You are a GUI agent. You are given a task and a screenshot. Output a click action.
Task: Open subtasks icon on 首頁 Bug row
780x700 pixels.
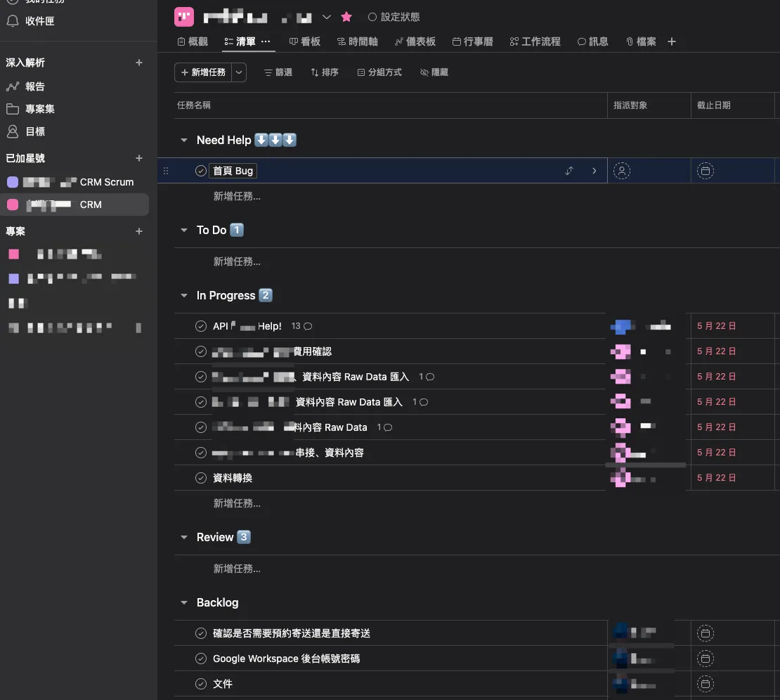569,171
